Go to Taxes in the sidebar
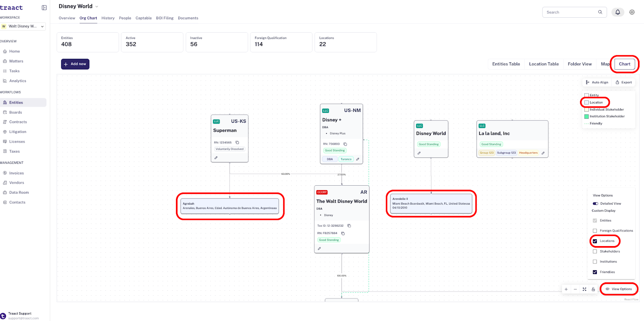The width and height of the screenshot is (644, 321). (14, 151)
